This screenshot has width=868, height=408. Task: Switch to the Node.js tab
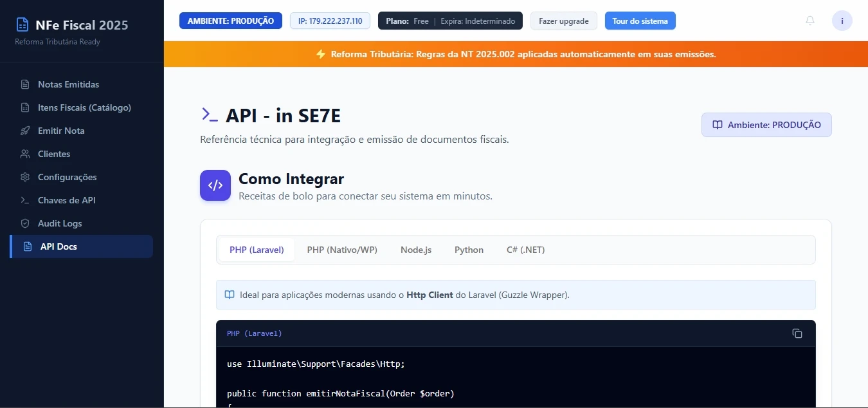(x=415, y=250)
